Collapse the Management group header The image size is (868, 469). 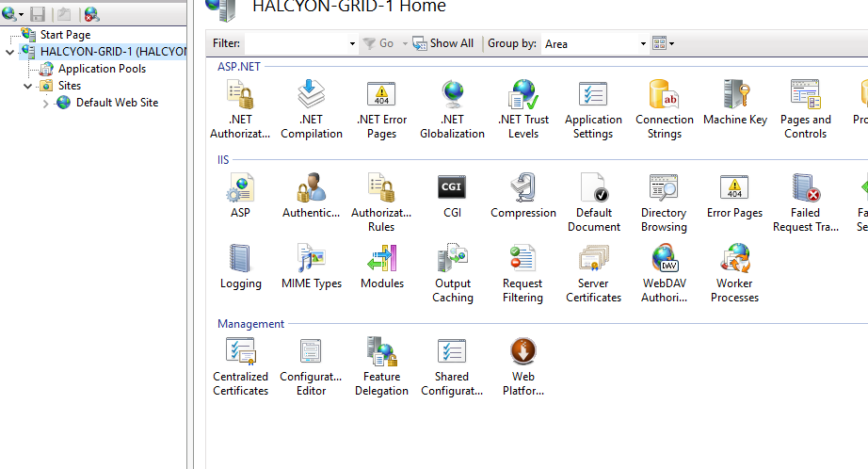(x=250, y=324)
